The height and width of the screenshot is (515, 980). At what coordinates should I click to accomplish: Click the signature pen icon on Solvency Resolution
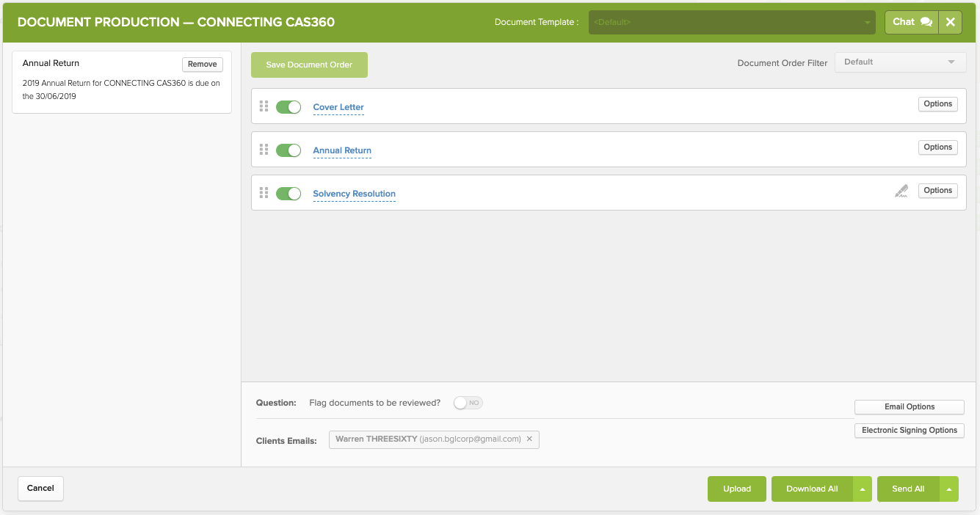point(901,191)
